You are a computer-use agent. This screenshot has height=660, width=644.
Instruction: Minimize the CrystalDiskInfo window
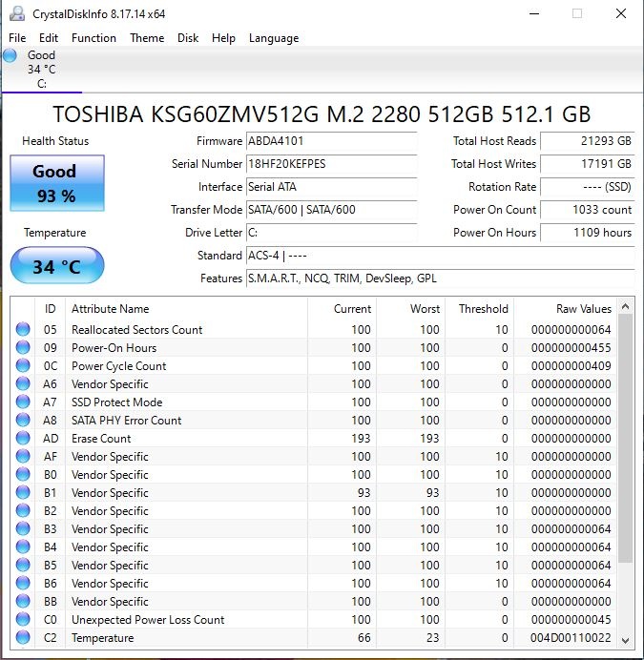[534, 14]
